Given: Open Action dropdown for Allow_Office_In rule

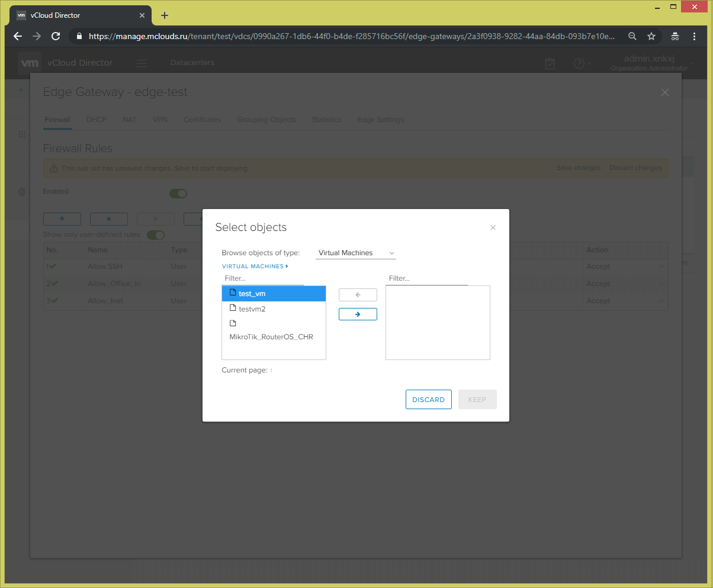Looking at the screenshot, I should click(661, 284).
